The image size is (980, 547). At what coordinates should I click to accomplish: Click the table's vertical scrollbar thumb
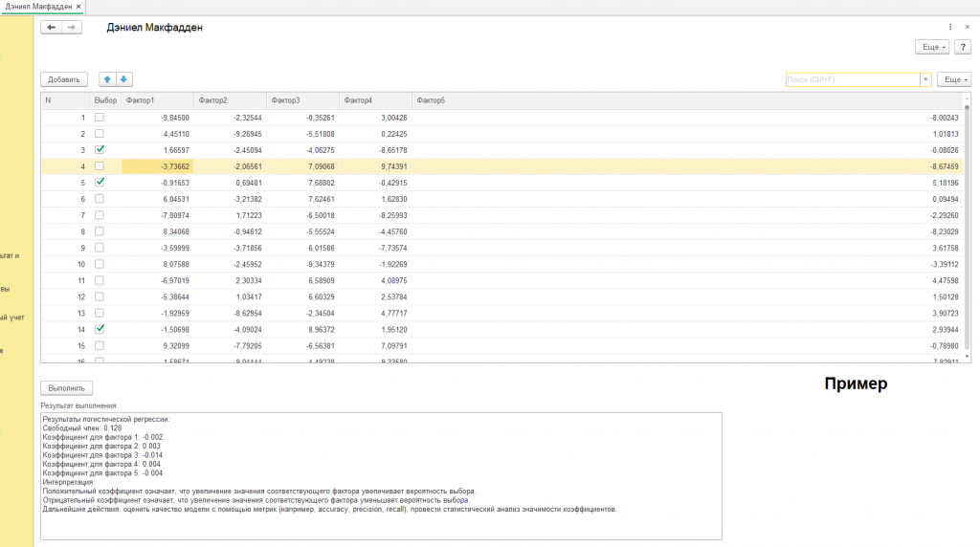967,228
